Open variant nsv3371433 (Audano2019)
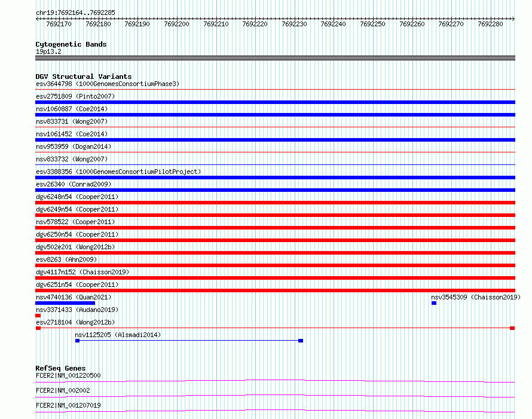The height and width of the screenshot is (419, 532). coord(77,310)
